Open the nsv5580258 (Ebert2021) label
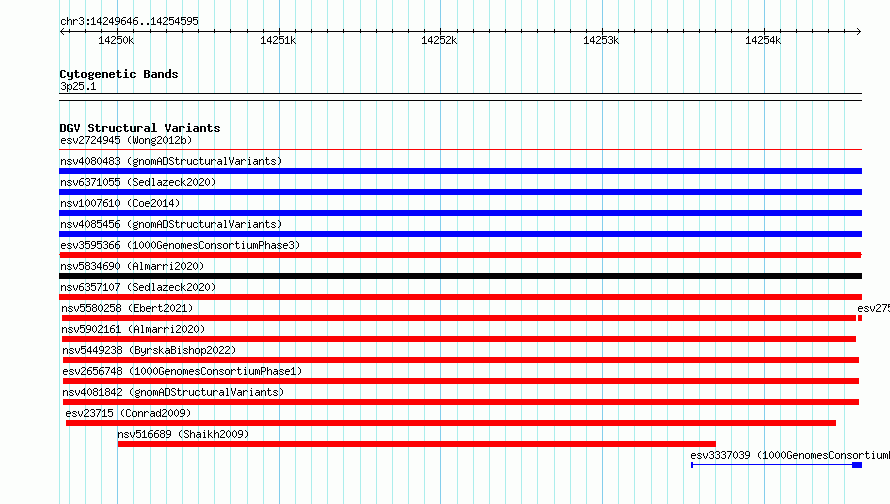The image size is (890, 504). pos(127,308)
